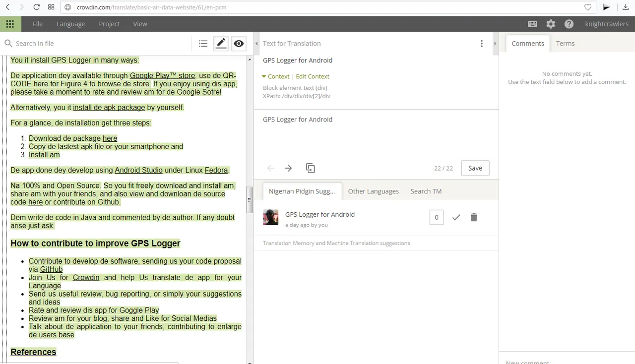Click the browser send-page arrow icon
This screenshot has height=364, width=635.
point(606,7)
